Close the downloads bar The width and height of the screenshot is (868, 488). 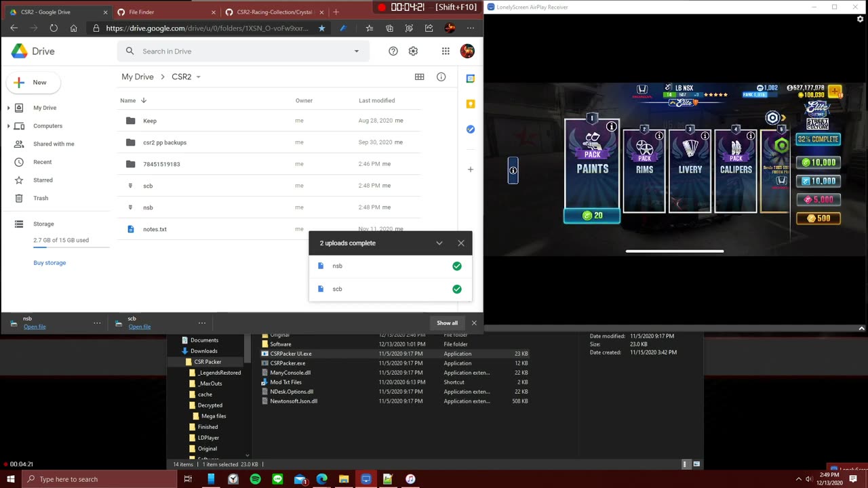tap(474, 323)
